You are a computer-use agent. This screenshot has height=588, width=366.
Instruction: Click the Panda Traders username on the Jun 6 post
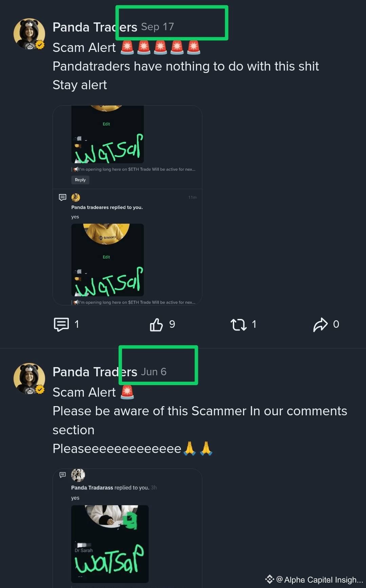95,372
